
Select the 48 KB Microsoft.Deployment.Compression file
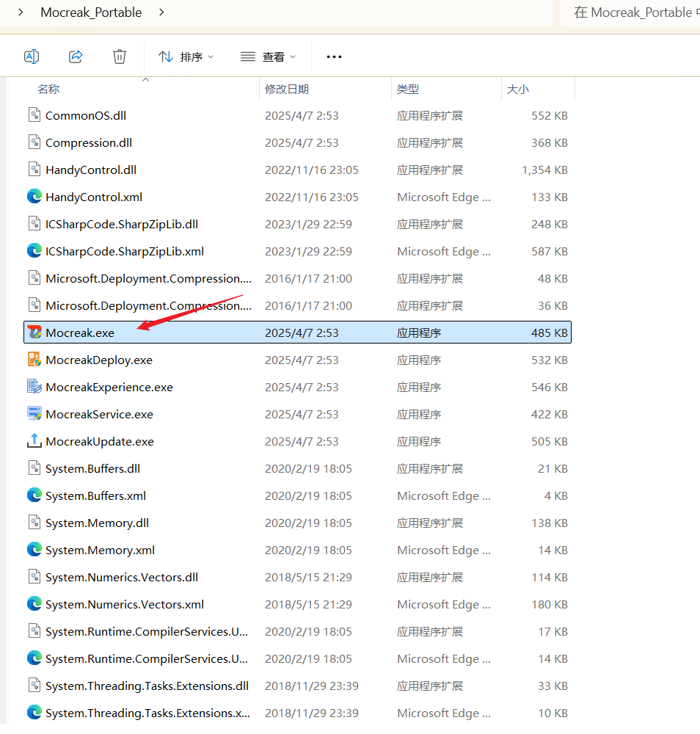tap(148, 278)
